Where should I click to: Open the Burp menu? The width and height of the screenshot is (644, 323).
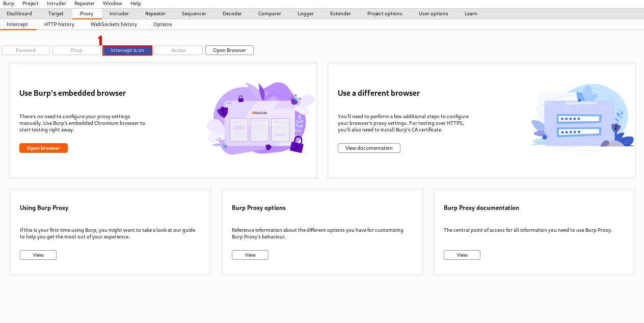[x=9, y=4]
